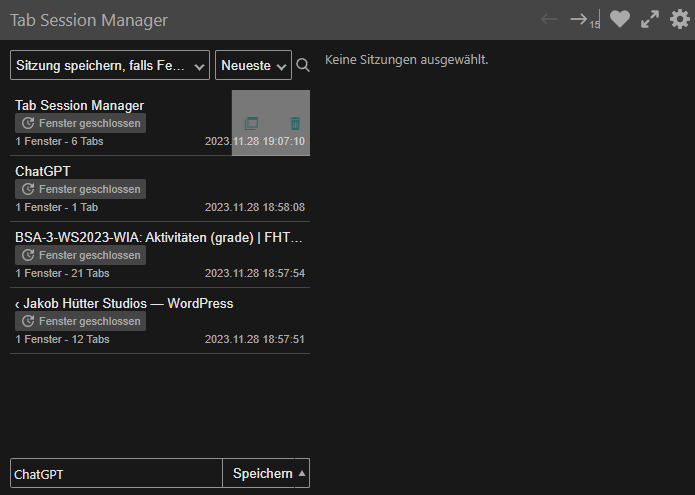Open Tab Session Manager session in window
The image size is (695, 495).
[x=252, y=123]
